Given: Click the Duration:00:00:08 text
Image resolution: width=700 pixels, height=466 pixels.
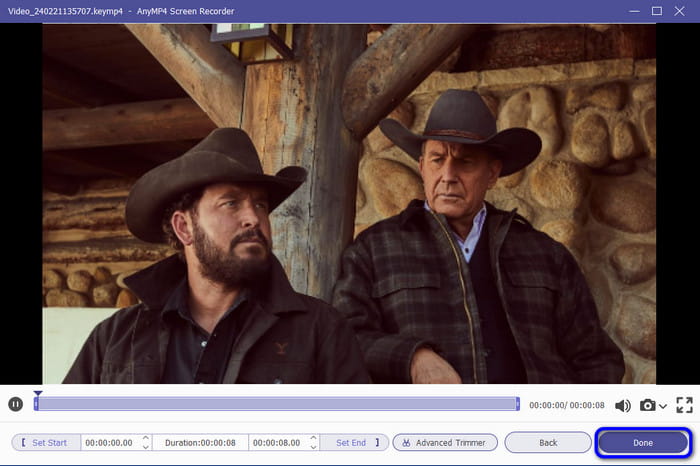Looking at the screenshot, I should click(200, 443).
